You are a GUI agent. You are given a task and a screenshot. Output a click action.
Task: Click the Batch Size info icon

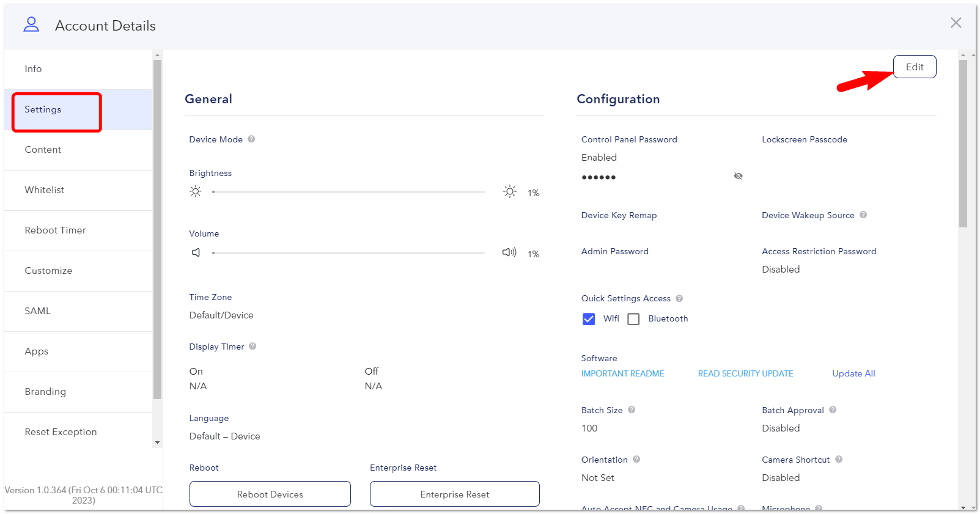coord(632,410)
